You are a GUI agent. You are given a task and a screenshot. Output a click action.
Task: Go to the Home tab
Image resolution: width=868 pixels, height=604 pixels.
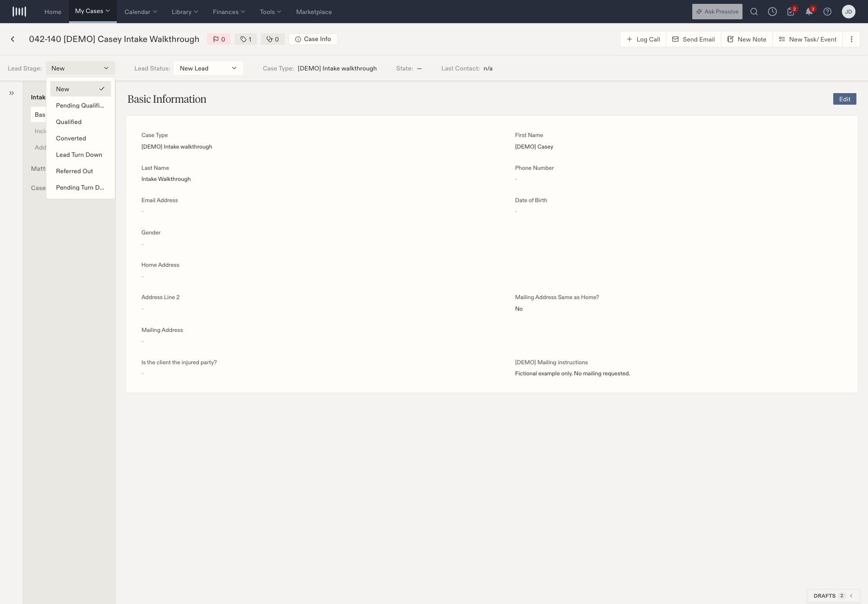(53, 12)
